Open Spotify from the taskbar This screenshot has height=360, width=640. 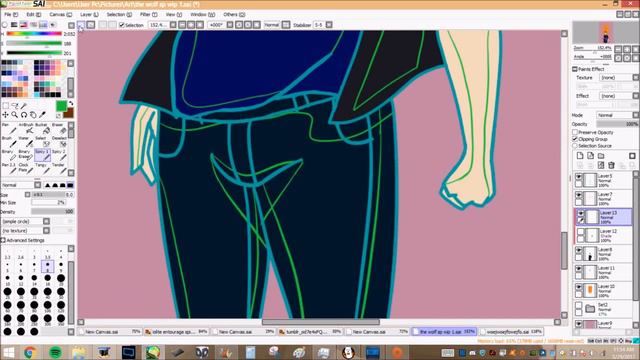56,352
